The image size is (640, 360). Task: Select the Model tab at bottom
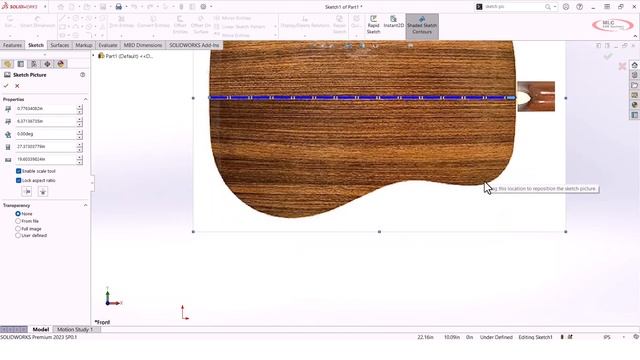click(x=40, y=329)
